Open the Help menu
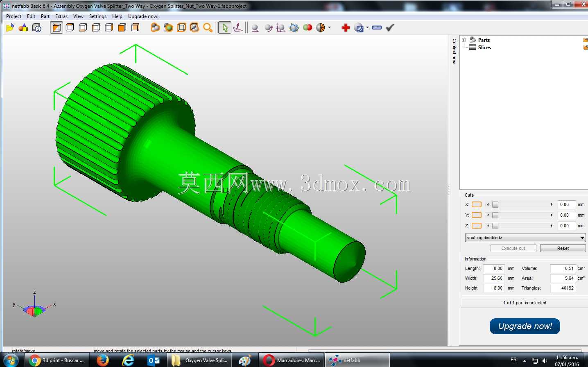Viewport: 588px width, 367px height. tap(117, 16)
